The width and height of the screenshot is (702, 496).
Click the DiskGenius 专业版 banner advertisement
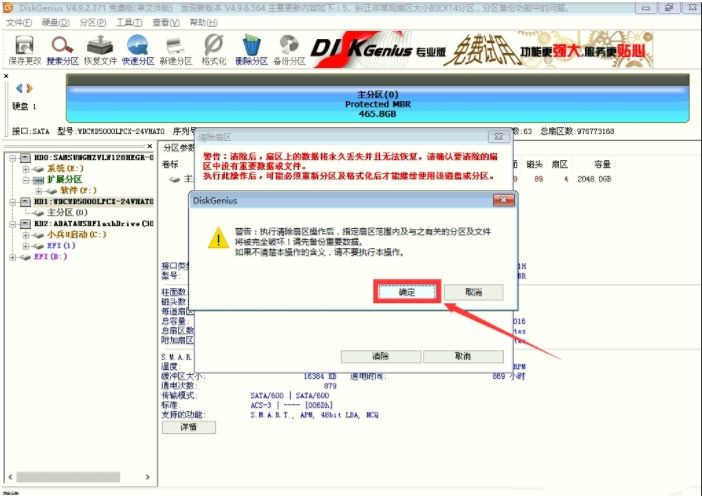click(482, 49)
